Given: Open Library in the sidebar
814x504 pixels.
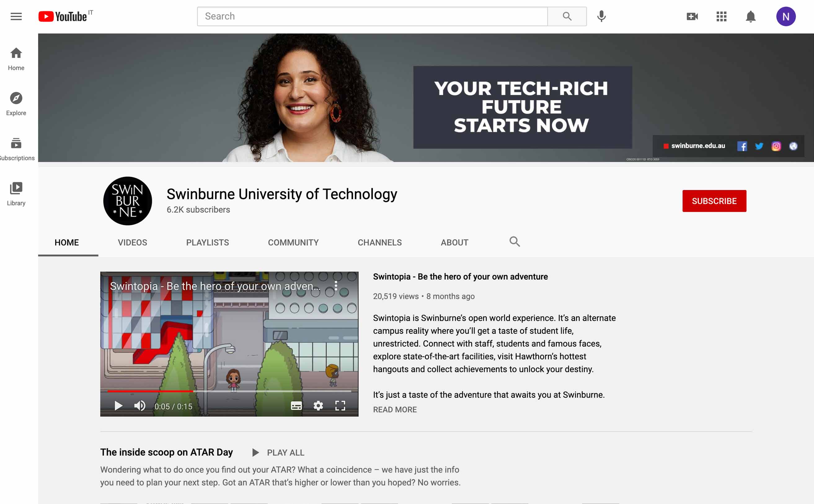Looking at the screenshot, I should pyautogui.click(x=16, y=194).
